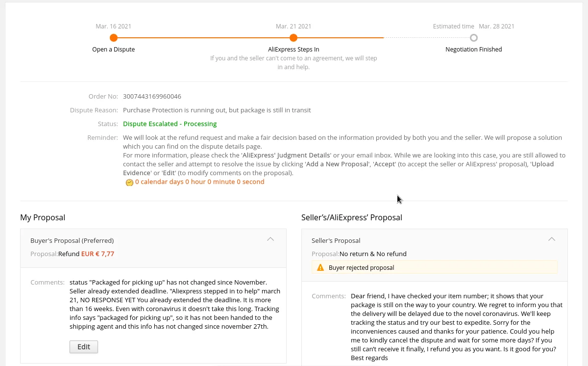
Task: Click the warning icon beside Buyer rejected proposal
Action: pyautogui.click(x=320, y=267)
